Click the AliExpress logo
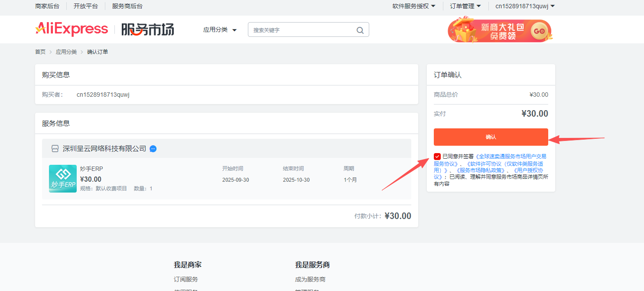This screenshot has height=291, width=644. click(x=72, y=29)
